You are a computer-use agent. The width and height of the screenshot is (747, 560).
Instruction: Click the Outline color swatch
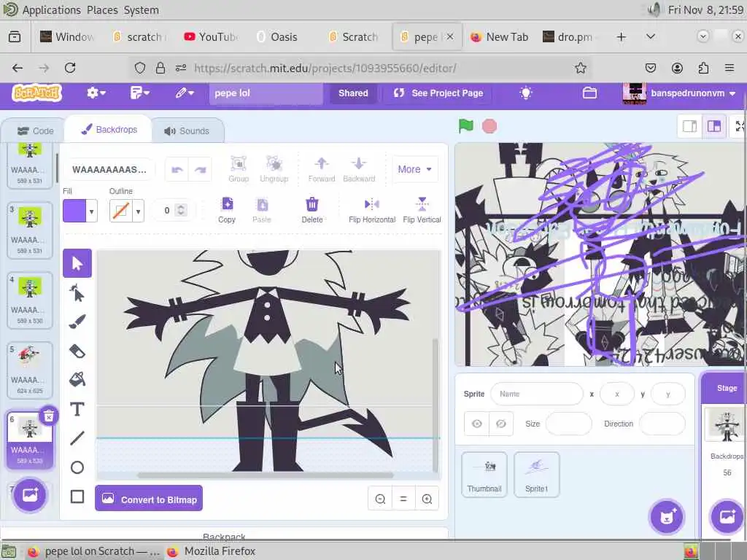(120, 211)
